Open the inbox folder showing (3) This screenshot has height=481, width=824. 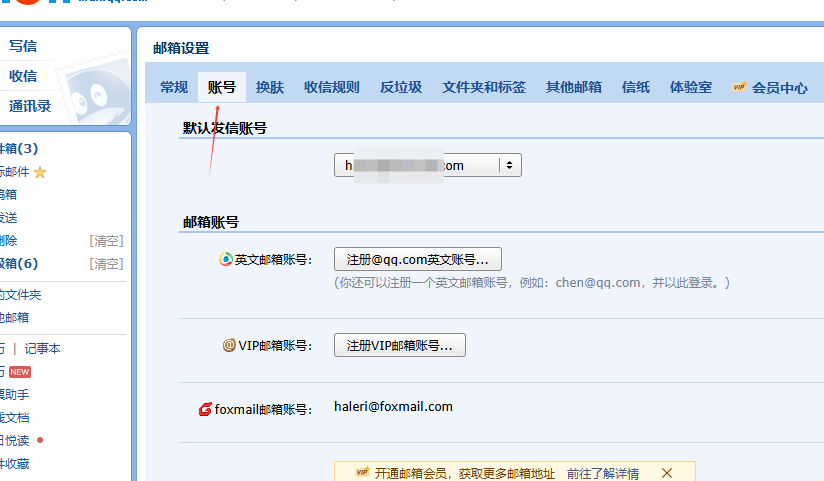(x=19, y=149)
